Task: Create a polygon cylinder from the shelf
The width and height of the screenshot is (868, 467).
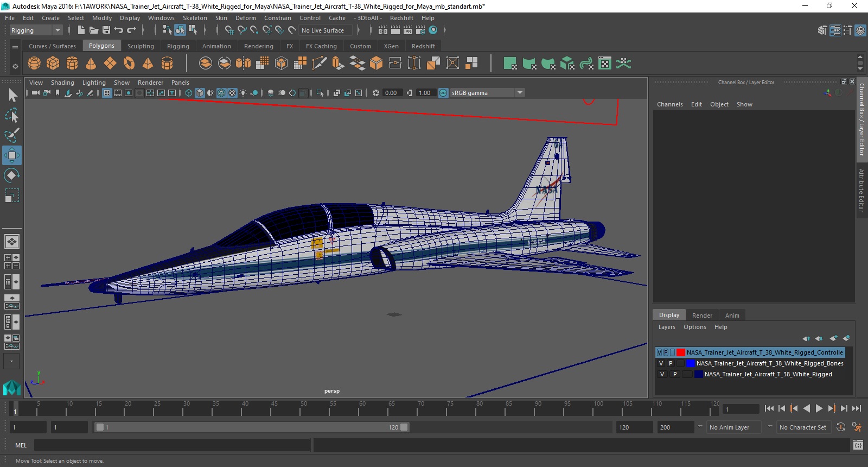Action: (72, 64)
